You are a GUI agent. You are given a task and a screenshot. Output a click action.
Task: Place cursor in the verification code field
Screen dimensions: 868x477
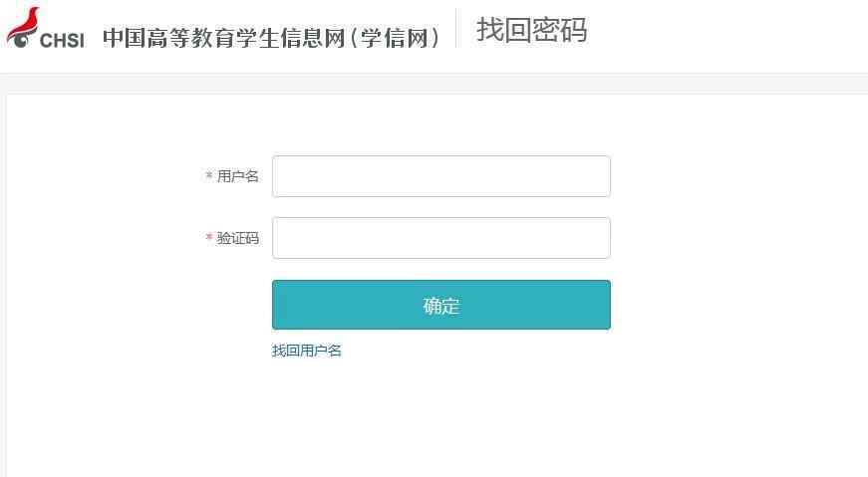pyautogui.click(x=441, y=238)
